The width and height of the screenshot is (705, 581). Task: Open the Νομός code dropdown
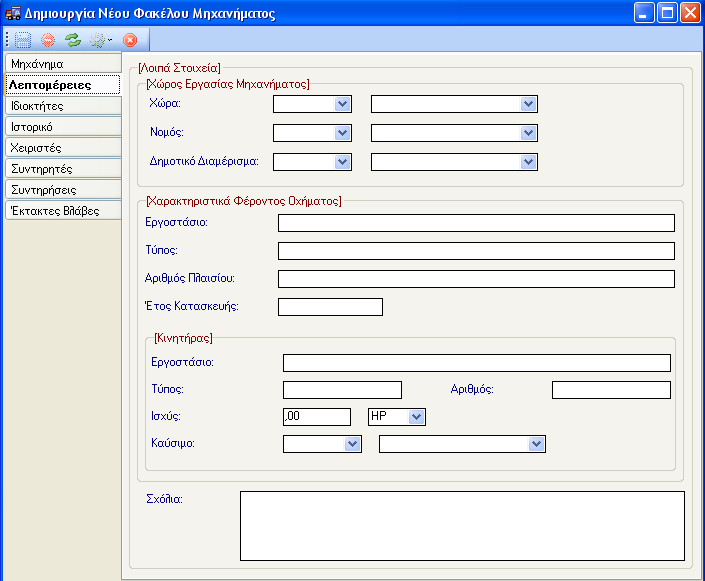342,133
